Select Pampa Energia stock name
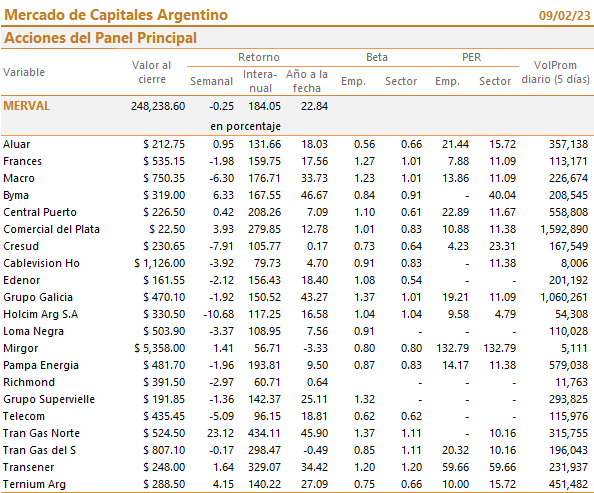This screenshot has width=594, height=493. [x=41, y=365]
